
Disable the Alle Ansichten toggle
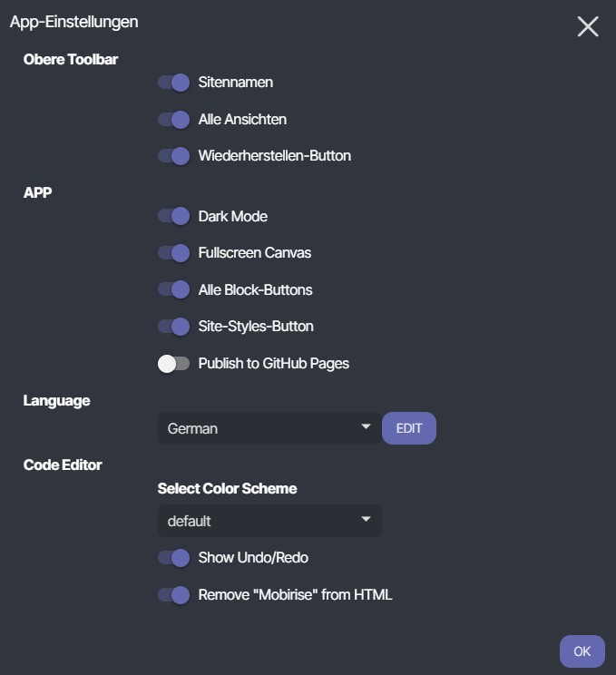(173, 119)
